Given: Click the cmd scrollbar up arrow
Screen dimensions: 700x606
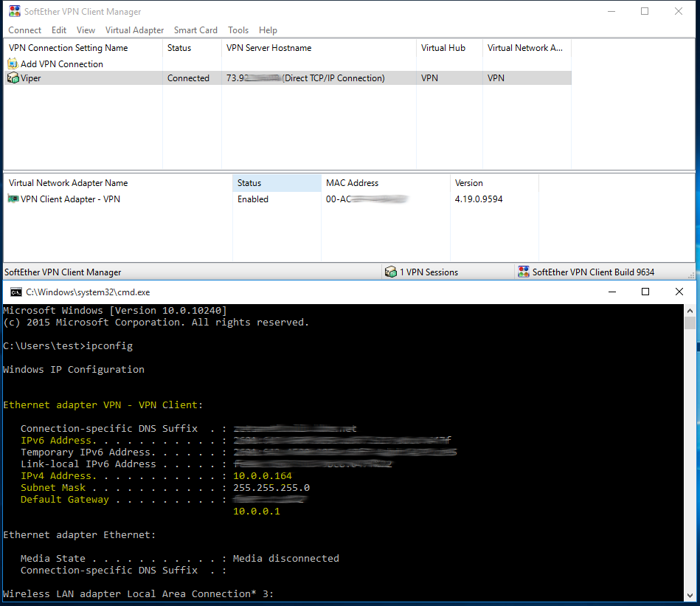Looking at the screenshot, I should click(x=690, y=310).
